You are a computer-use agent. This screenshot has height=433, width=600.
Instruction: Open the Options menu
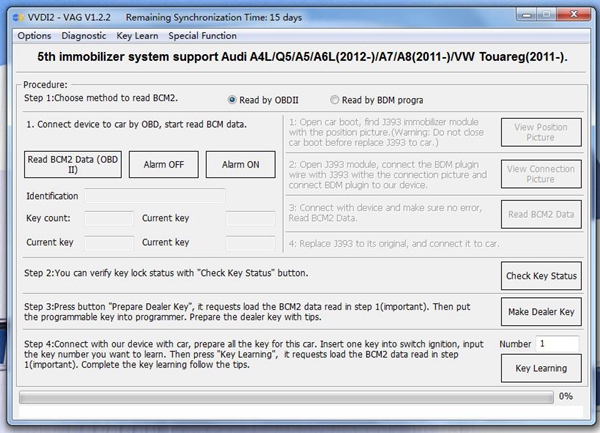[x=34, y=36]
